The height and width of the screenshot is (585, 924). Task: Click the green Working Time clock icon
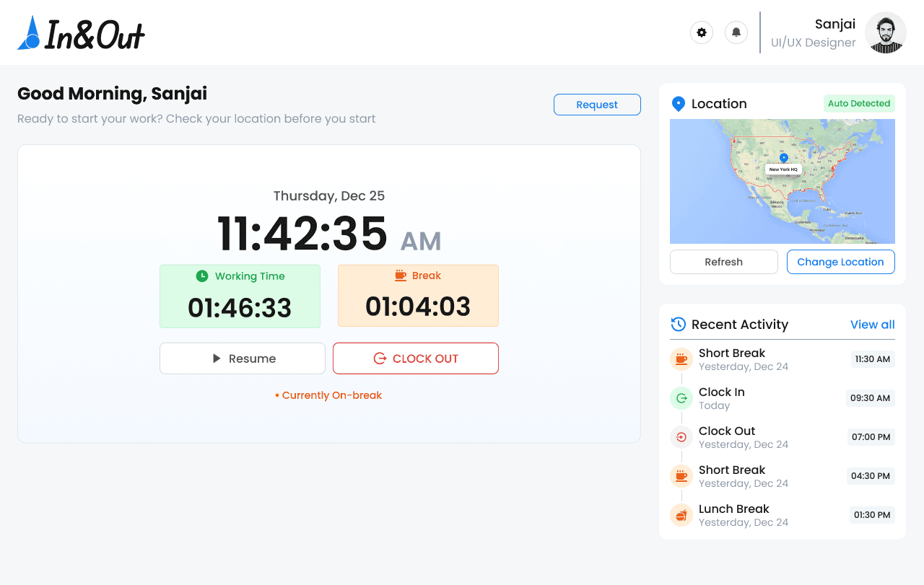(x=202, y=276)
